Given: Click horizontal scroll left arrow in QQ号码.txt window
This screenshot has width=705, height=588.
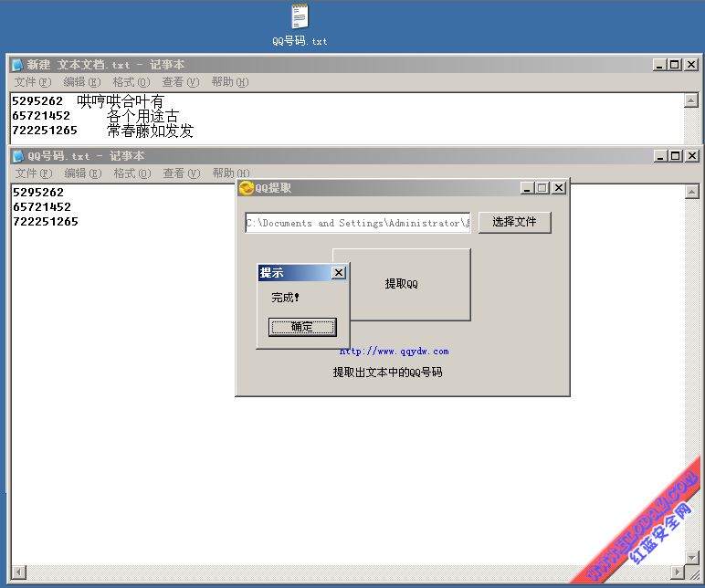Looking at the screenshot, I should point(19,572).
